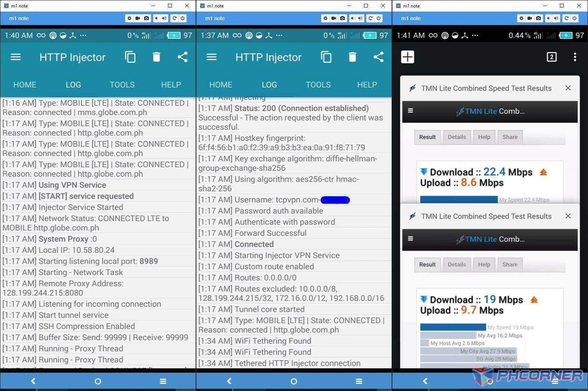Raise volume in the 1:41 AM window toolbar
Viewport: 588px width, 391px height.
pyautogui.click(x=556, y=18)
